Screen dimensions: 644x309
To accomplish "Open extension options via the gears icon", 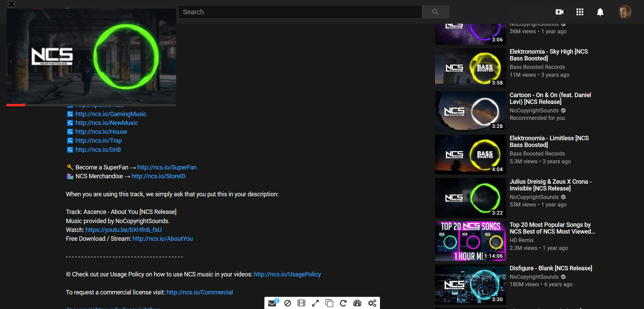I will 372,303.
